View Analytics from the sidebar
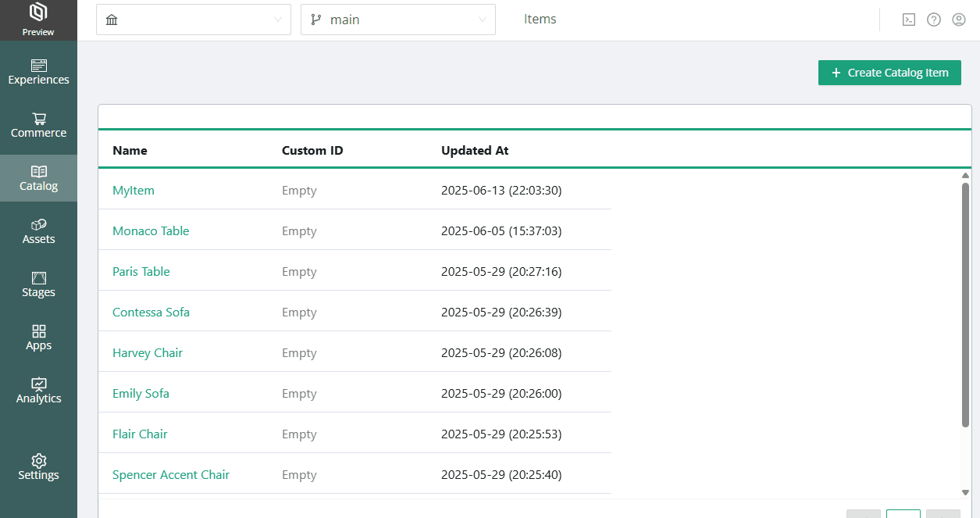This screenshot has height=518, width=980. tap(38, 391)
